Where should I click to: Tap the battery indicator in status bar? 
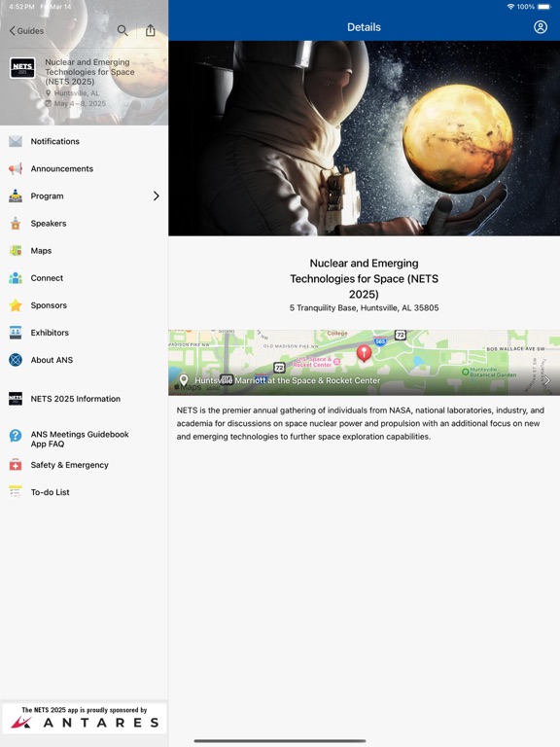click(544, 7)
